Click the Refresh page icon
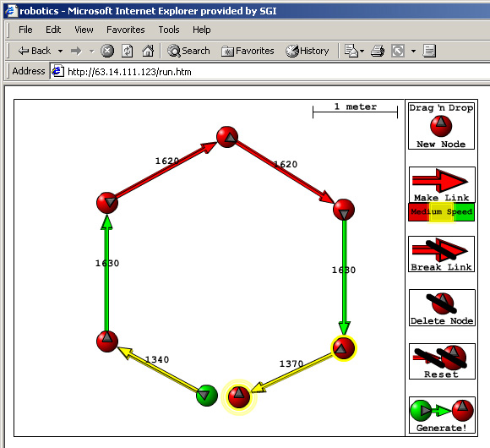 [128, 51]
